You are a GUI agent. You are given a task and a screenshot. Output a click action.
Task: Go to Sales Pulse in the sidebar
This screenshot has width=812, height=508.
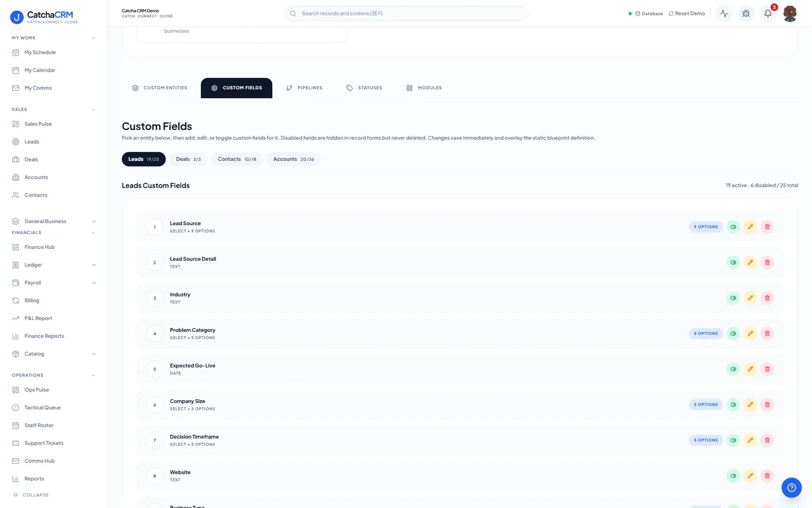54,124
